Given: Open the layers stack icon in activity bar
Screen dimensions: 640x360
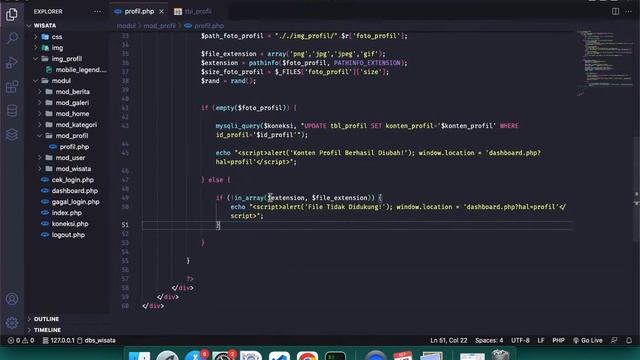Looking at the screenshot, I should click(12, 134).
